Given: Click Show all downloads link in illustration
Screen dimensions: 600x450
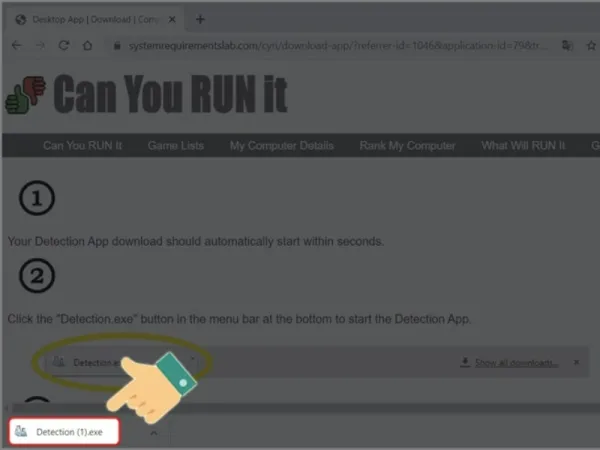Looking at the screenshot, I should pos(516,362).
